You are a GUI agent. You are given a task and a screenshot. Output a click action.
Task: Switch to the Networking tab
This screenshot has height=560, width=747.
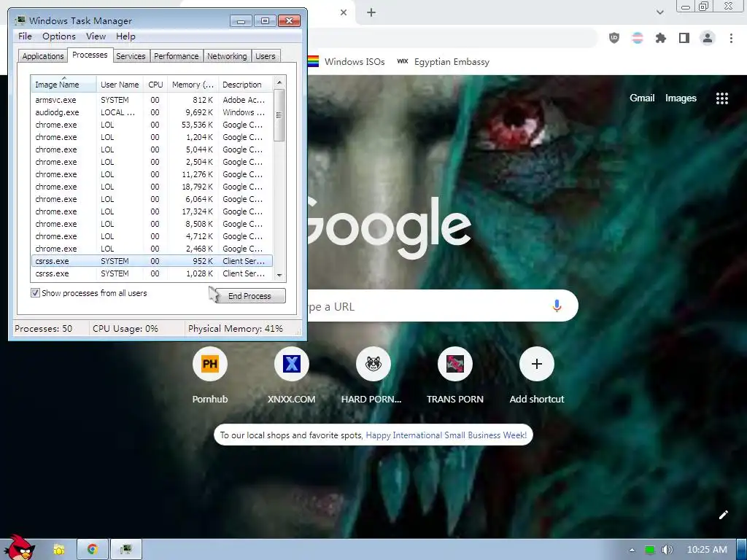point(227,55)
